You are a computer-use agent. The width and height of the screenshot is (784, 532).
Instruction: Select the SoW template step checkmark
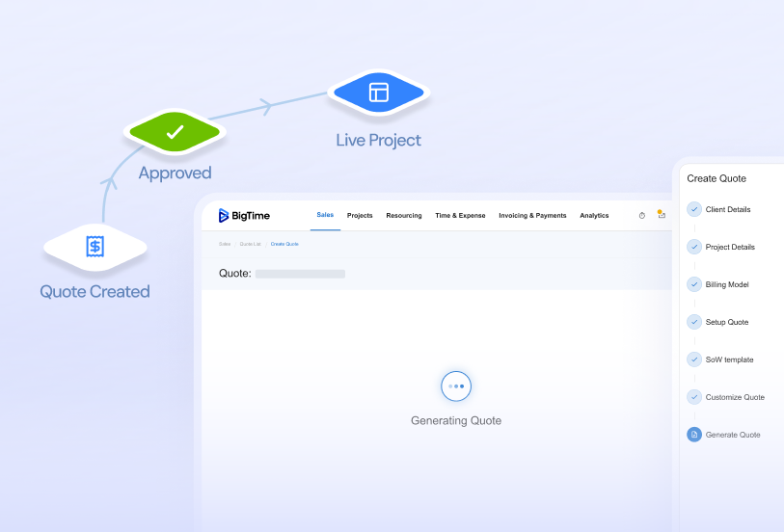(694, 359)
